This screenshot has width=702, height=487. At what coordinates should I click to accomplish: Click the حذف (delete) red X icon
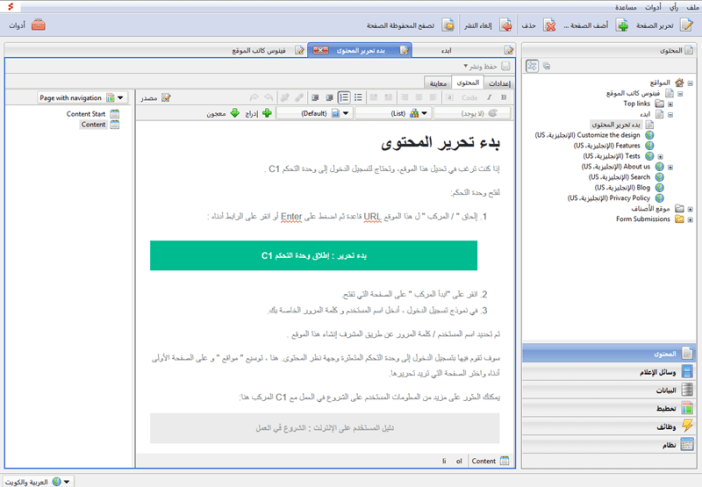(x=550, y=25)
